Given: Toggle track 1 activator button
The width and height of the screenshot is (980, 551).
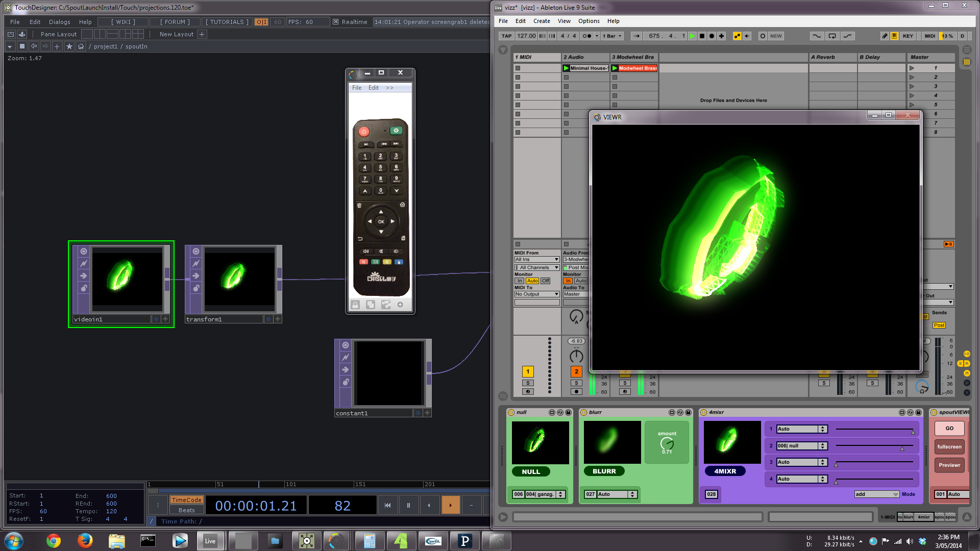Looking at the screenshot, I should (x=528, y=372).
